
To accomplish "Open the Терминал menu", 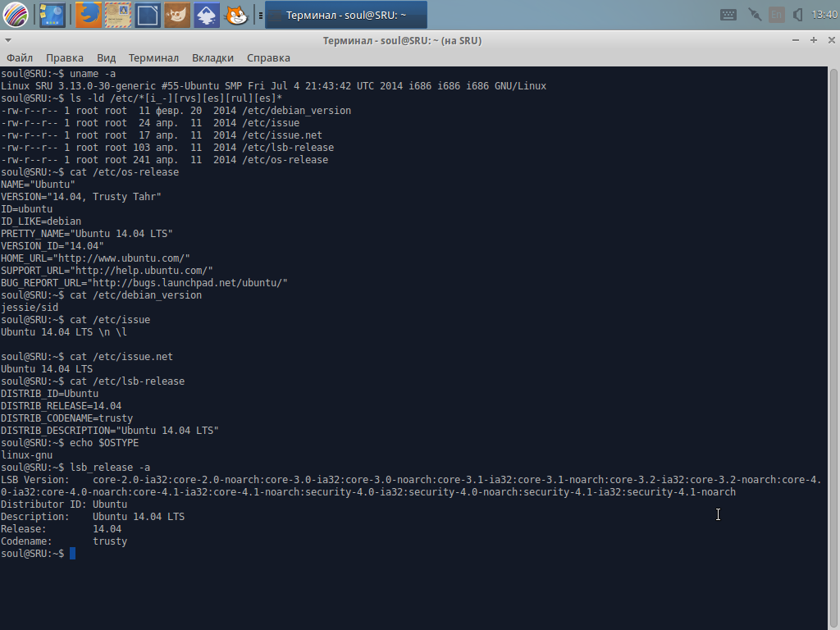I will [153, 58].
